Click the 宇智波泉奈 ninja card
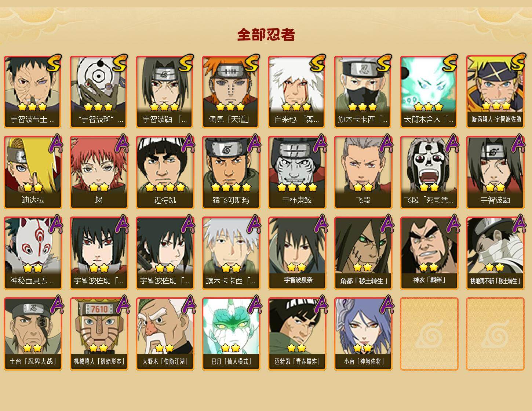Image resolution: width=532 pixels, height=411 pixels. pyautogui.click(x=297, y=253)
